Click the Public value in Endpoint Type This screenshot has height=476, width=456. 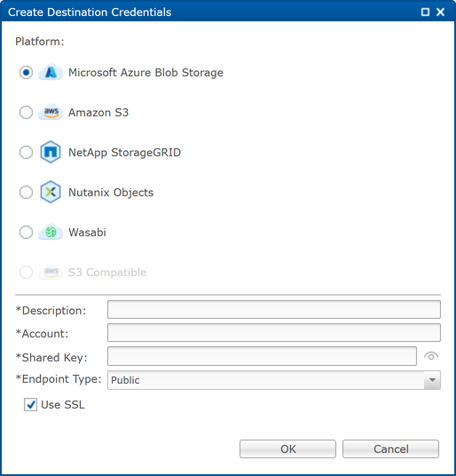coord(125,380)
